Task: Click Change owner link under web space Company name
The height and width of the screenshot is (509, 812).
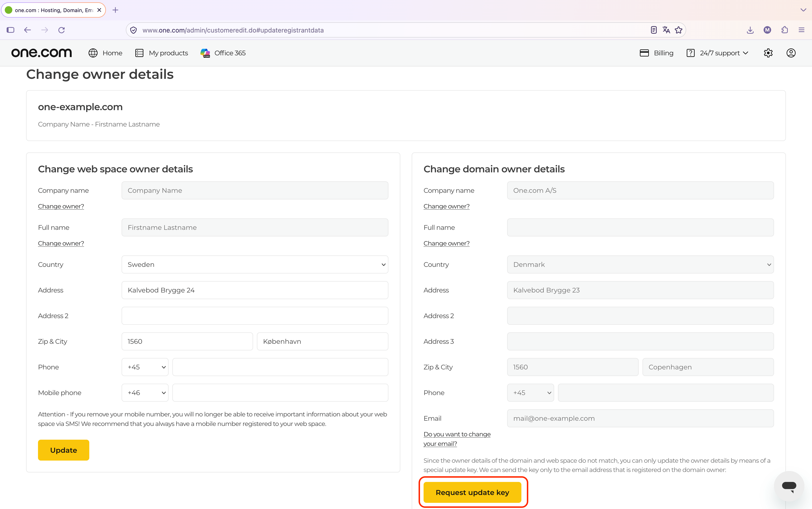Action: click(x=61, y=206)
